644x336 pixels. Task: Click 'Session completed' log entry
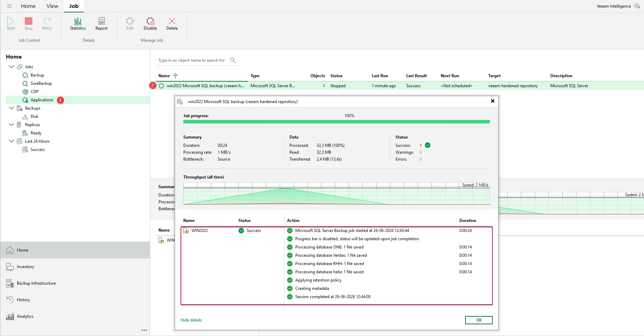click(x=333, y=297)
